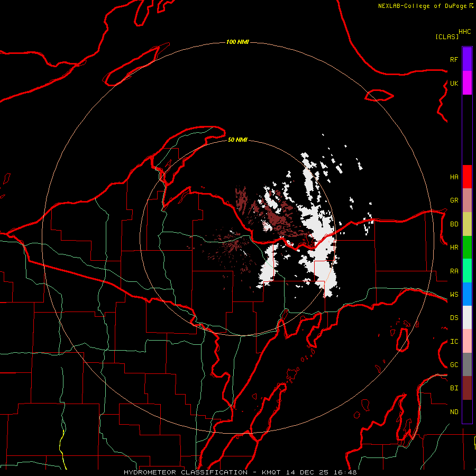Click the BI brown legend swatch

(x=467, y=388)
